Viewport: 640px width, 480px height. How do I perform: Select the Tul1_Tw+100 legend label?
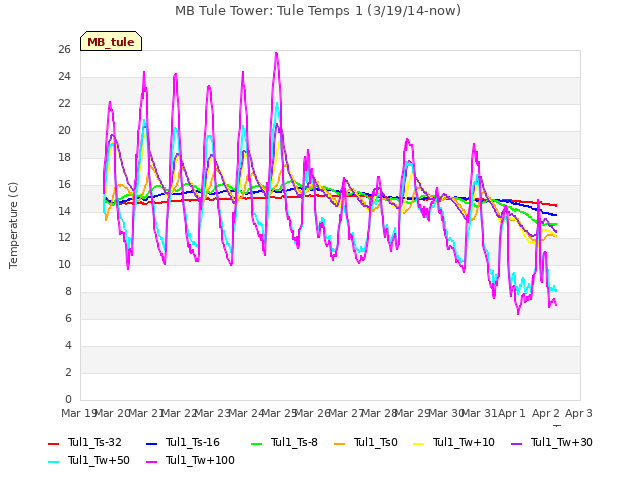click(200, 460)
